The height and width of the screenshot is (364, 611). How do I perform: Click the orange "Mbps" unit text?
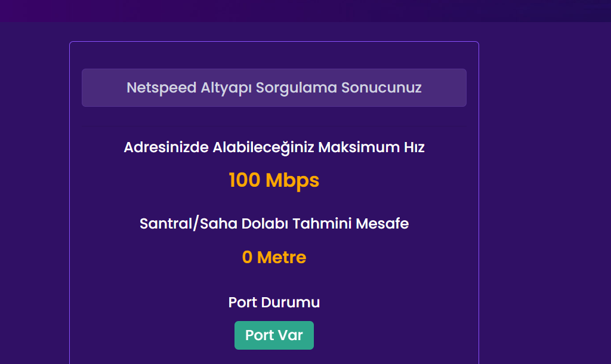[x=292, y=180]
